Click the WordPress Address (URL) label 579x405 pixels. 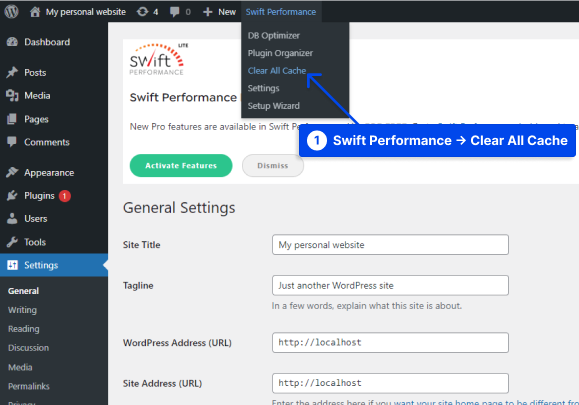[177, 343]
